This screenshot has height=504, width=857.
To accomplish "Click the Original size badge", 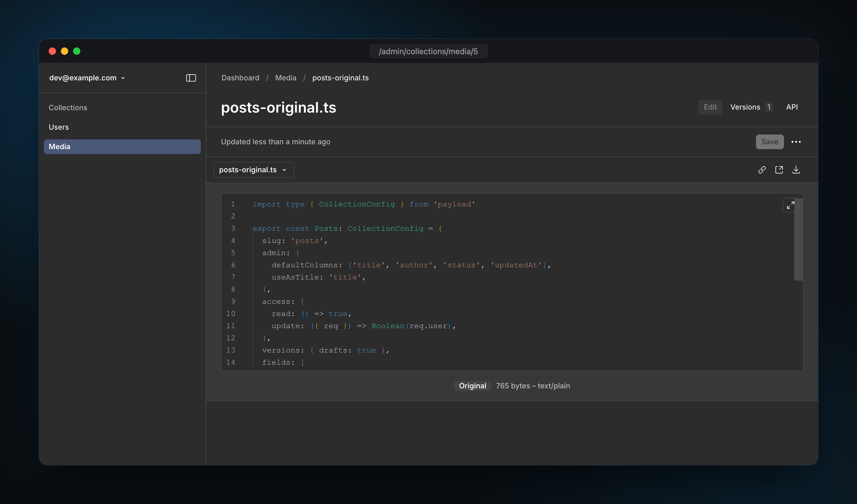I will tap(472, 386).
